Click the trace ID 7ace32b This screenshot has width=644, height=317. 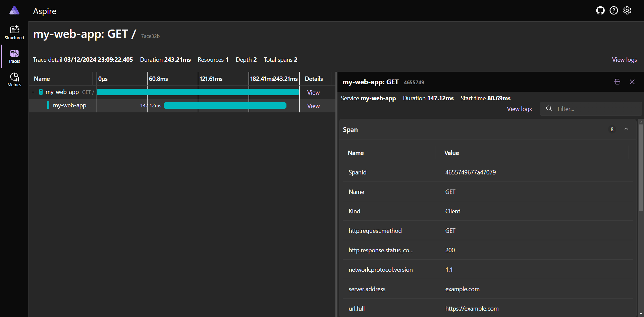150,36
